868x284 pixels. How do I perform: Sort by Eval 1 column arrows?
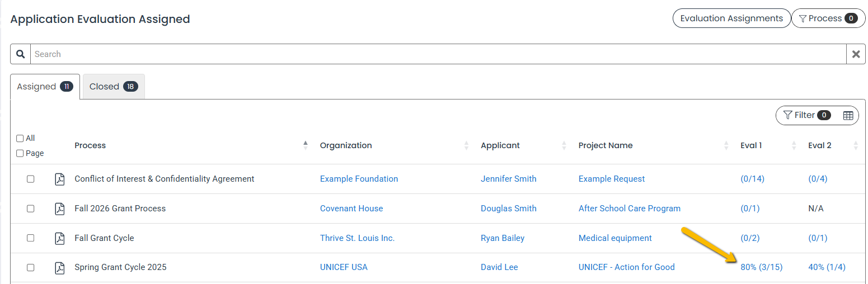pos(794,145)
